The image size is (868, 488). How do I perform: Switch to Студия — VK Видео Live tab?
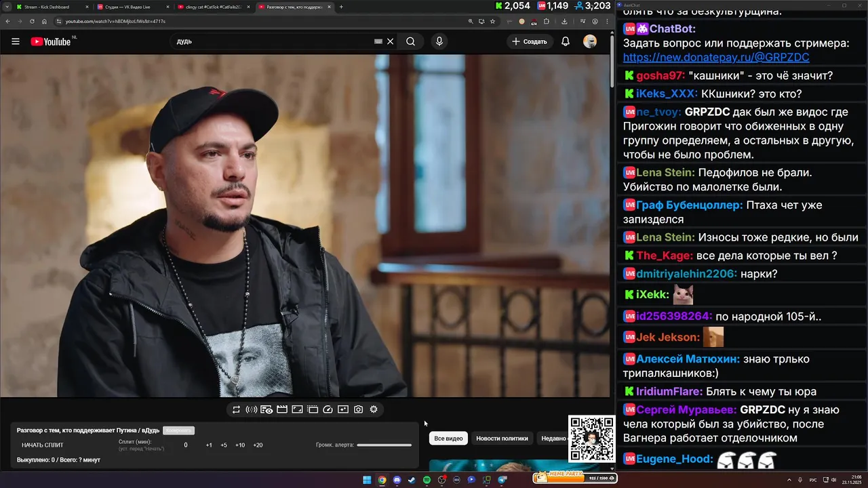[132, 7]
